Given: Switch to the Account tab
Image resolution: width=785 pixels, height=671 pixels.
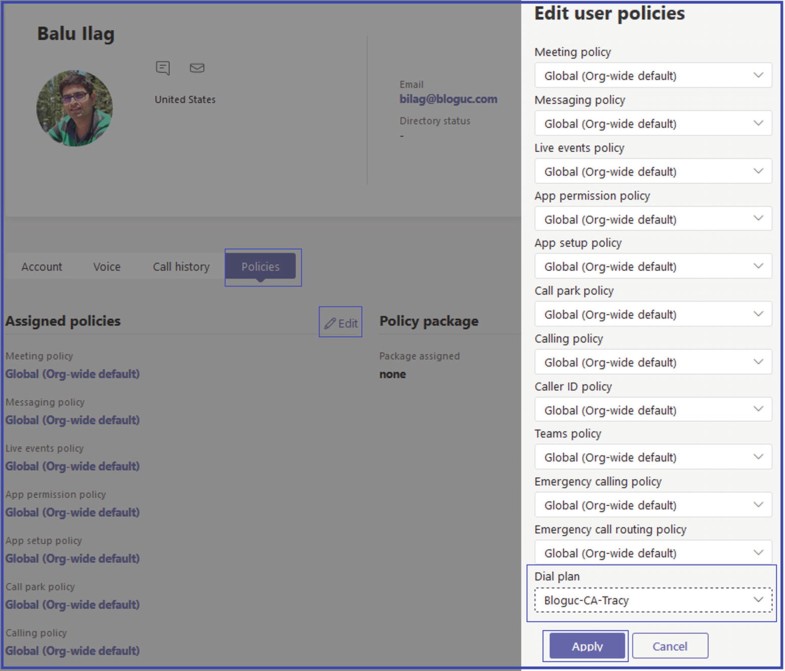Looking at the screenshot, I should pyautogui.click(x=42, y=267).
